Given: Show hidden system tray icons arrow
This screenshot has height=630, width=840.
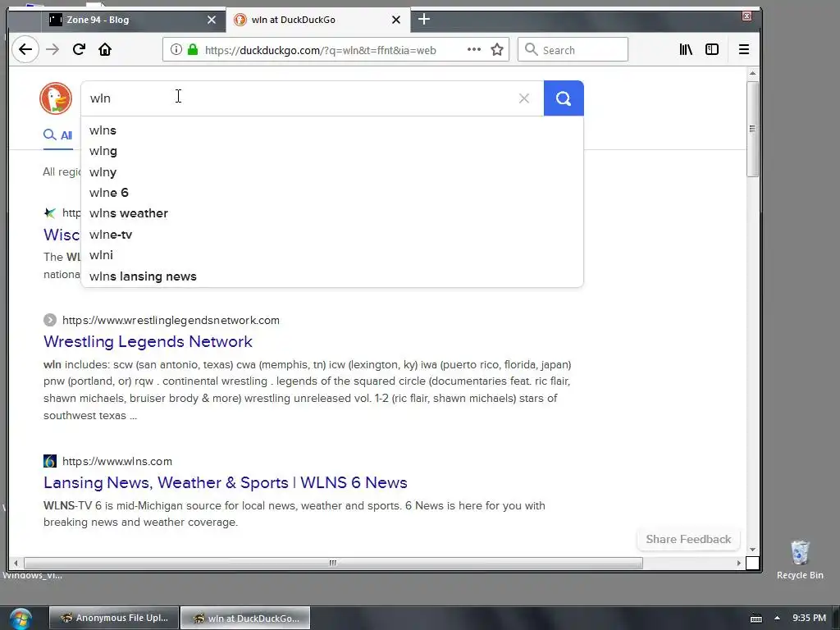Looking at the screenshot, I should (777, 619).
